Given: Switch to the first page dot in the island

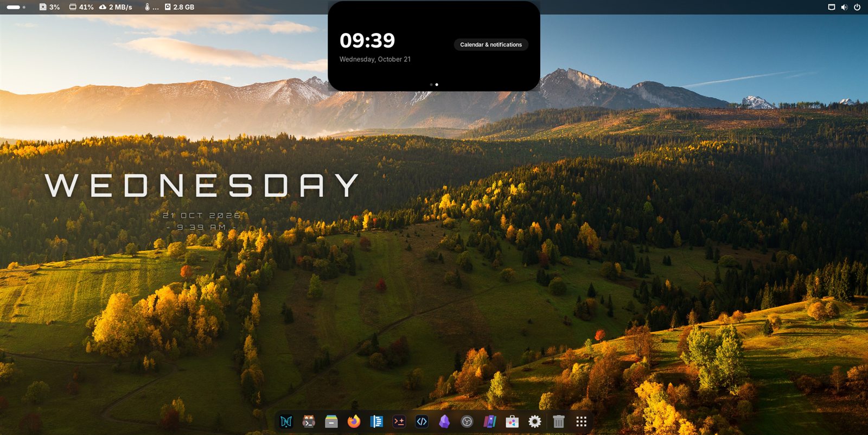Looking at the screenshot, I should click(x=431, y=85).
